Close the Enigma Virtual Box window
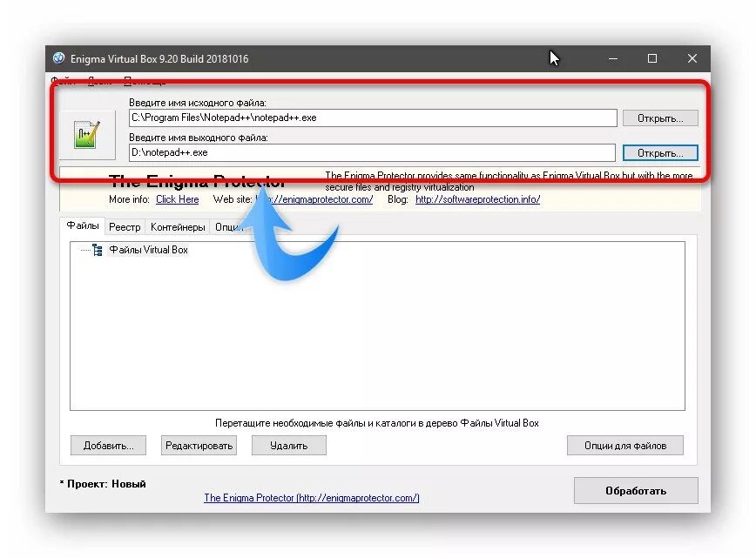 click(692, 59)
